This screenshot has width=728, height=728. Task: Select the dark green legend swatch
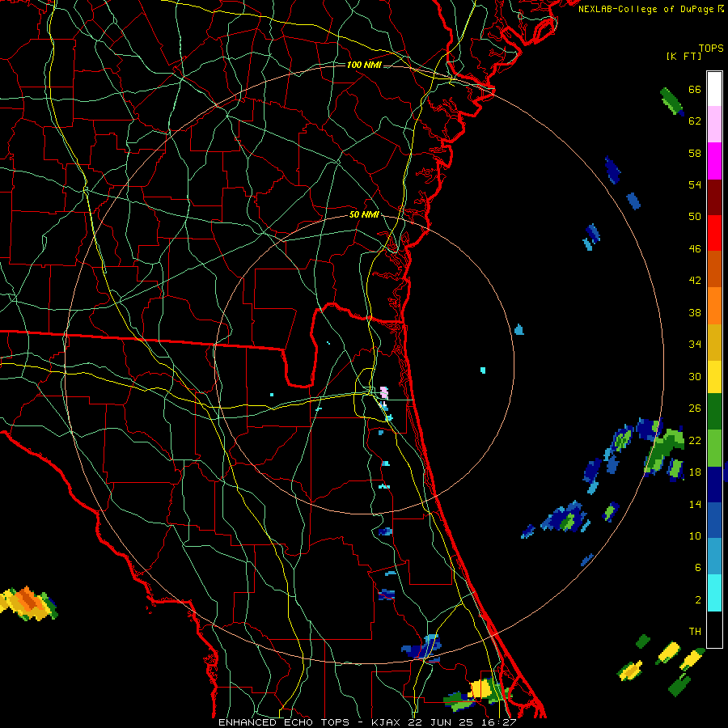click(x=714, y=412)
